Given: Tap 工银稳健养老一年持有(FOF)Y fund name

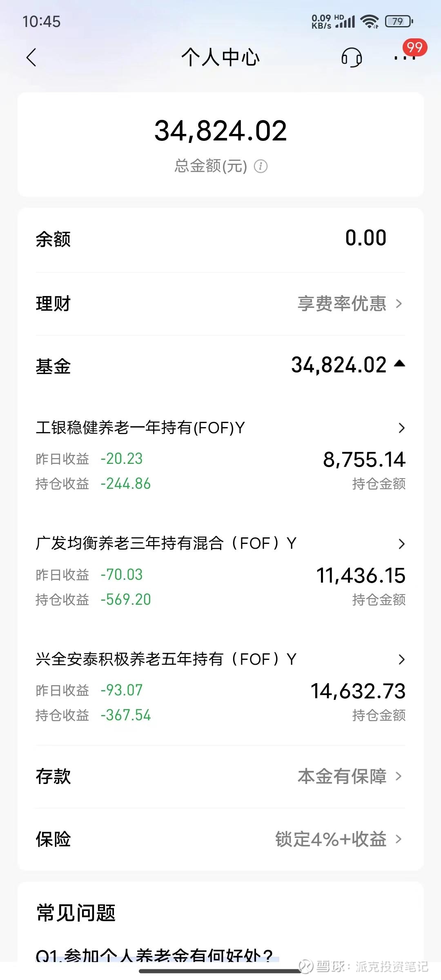Looking at the screenshot, I should coord(140,428).
